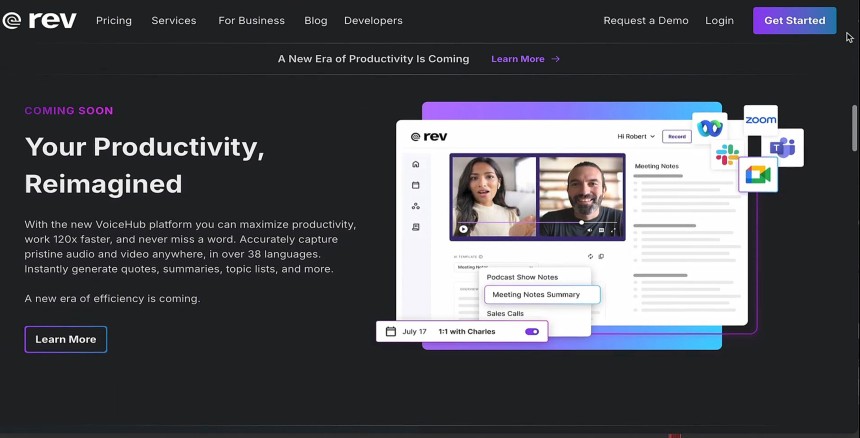Screen dimensions: 860x438
Task: Click Request a Demo link
Action: 646,21
